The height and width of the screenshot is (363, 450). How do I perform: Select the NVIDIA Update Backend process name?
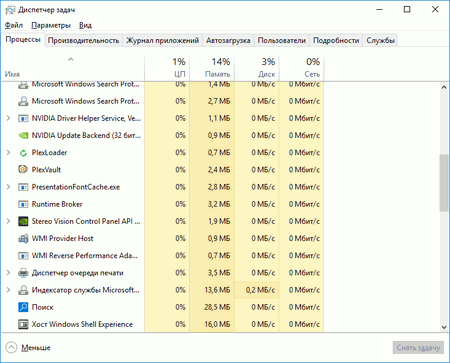[x=86, y=135]
